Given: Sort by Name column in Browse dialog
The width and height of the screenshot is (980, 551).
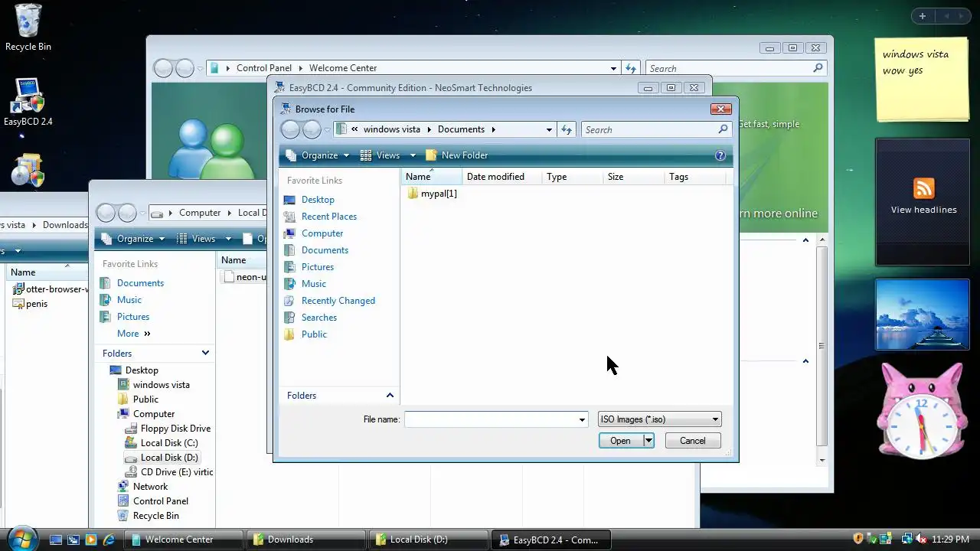Looking at the screenshot, I should point(432,177).
